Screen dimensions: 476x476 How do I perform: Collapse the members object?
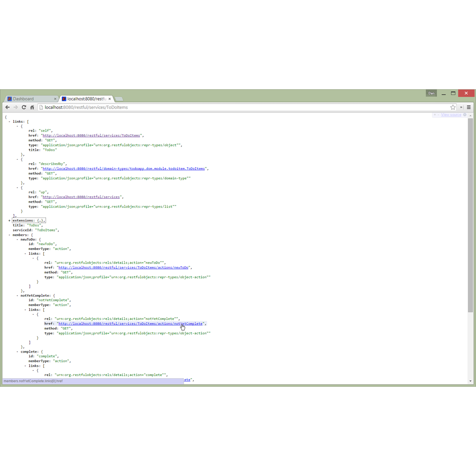[9, 235]
